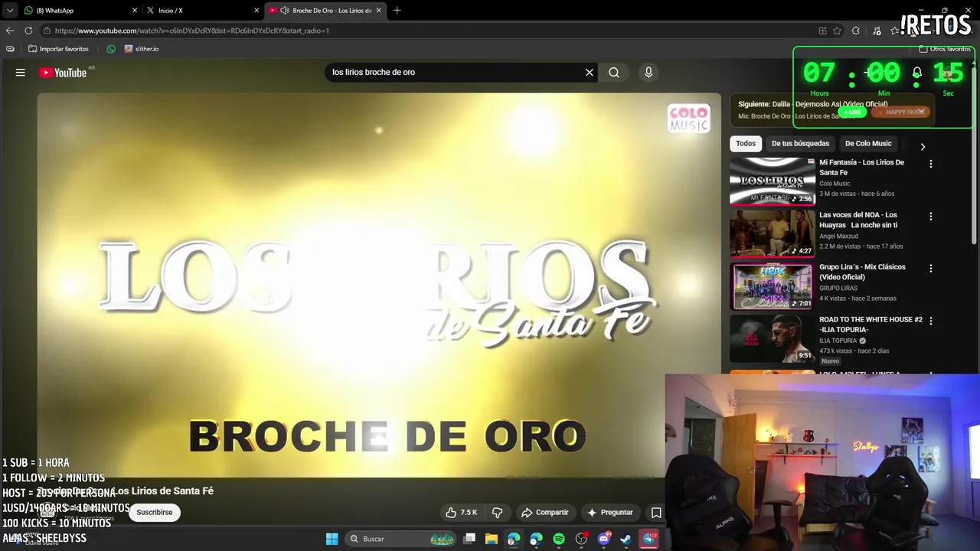
Task: Open ROAD TO THE WHITE HOUSE #2 title
Action: [x=871, y=324]
